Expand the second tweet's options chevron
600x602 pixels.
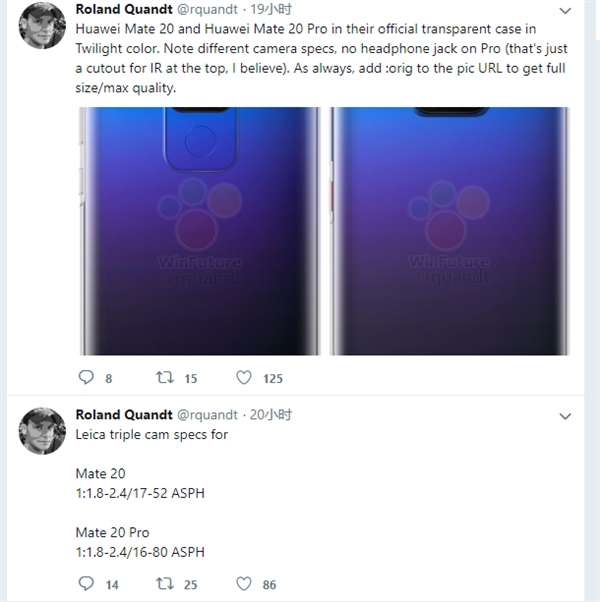click(565, 415)
